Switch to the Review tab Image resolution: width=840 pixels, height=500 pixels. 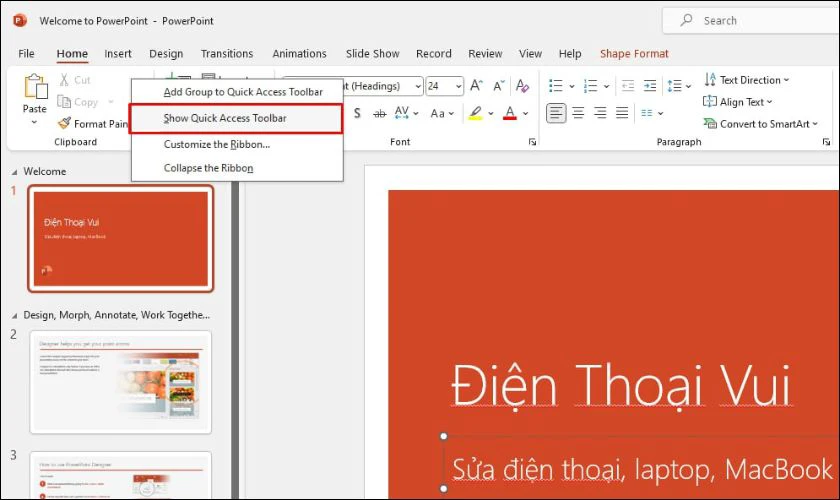tap(485, 54)
